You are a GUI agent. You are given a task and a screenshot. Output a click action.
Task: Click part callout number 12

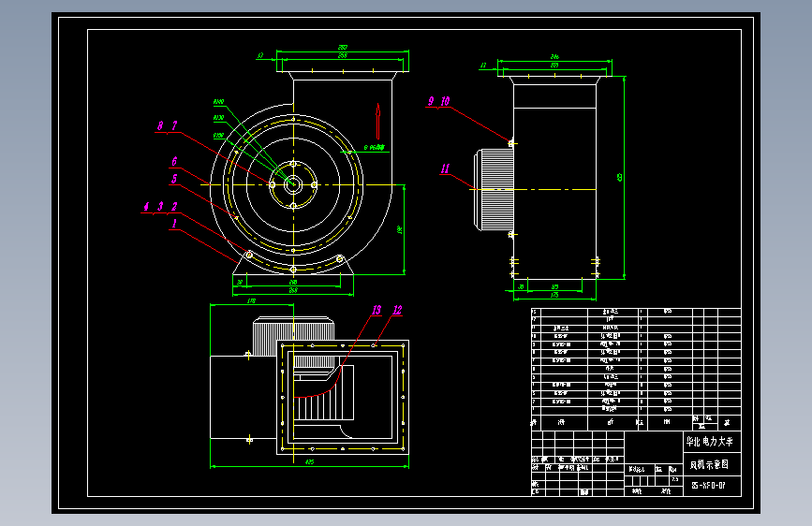(x=397, y=310)
